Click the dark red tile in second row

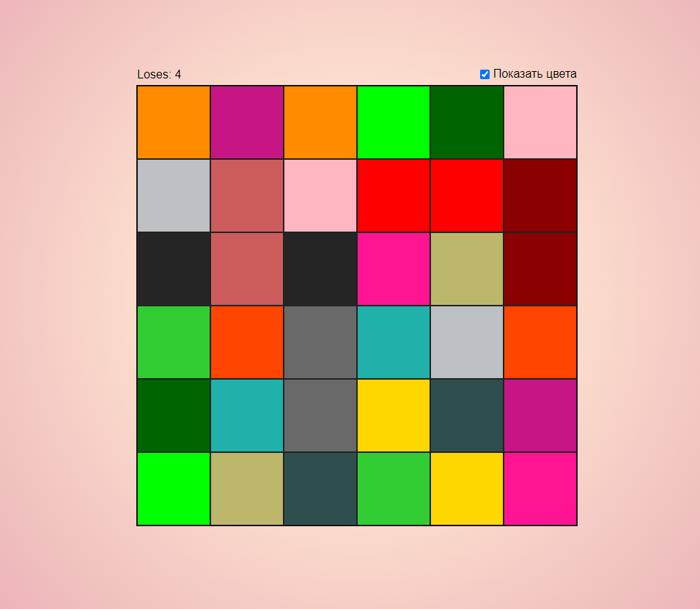(539, 195)
